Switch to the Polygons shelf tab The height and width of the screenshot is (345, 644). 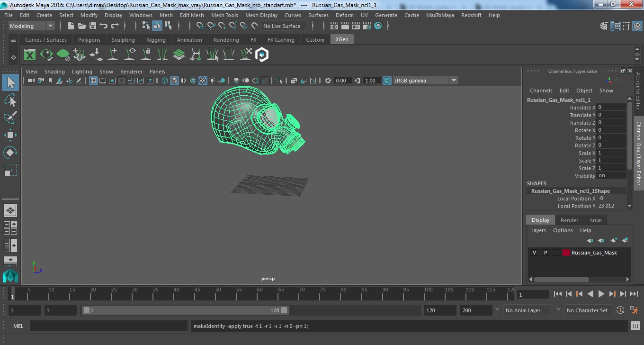coord(89,40)
